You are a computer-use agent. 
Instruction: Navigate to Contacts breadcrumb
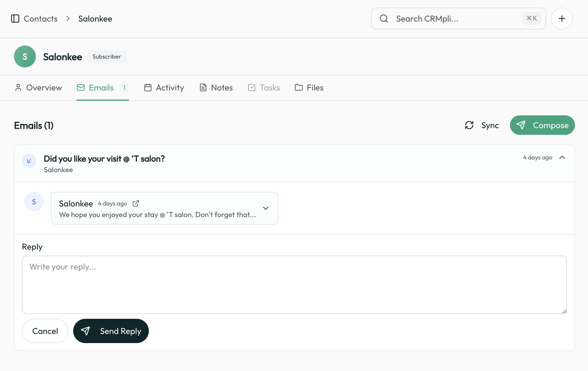[40, 19]
